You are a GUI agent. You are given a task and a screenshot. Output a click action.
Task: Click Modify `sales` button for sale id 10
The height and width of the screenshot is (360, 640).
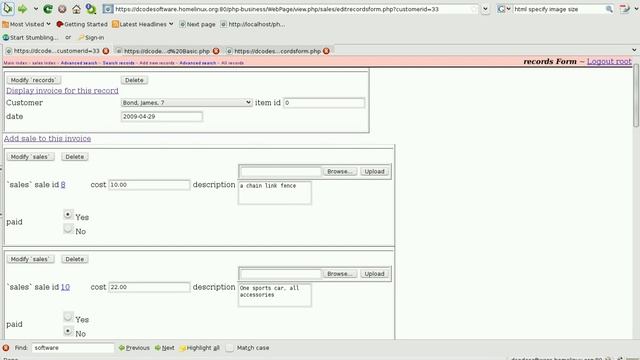(x=30, y=259)
